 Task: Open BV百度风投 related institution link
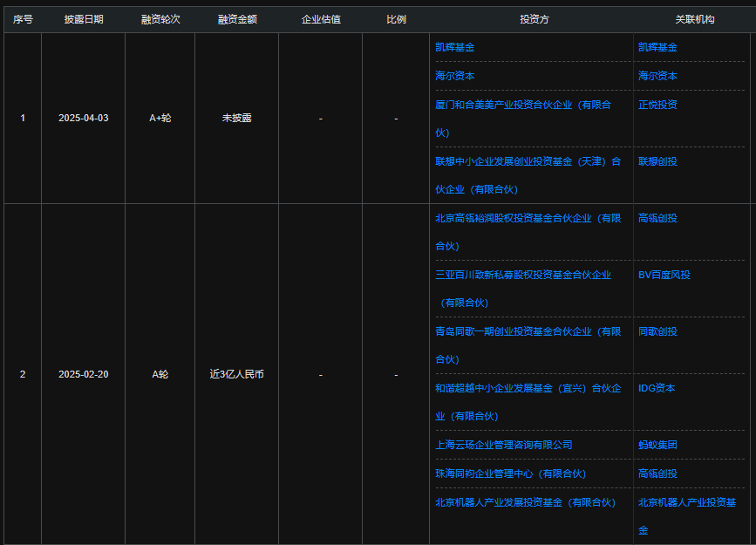tap(664, 275)
